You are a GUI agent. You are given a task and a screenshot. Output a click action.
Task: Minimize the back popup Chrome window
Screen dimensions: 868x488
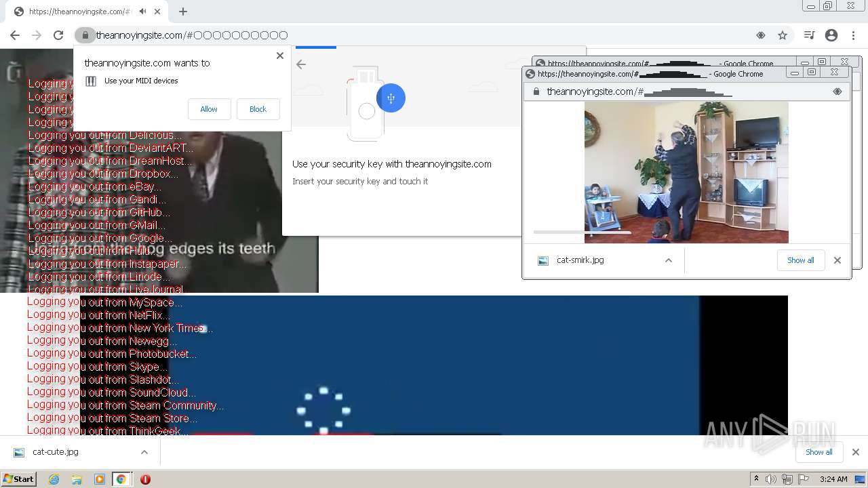[804, 62]
